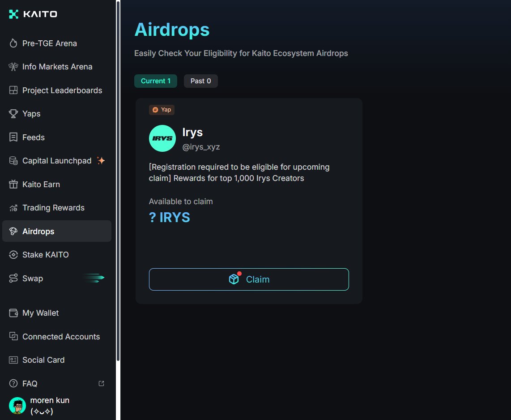Open Connected Accounts
511x420 pixels.
57,337
